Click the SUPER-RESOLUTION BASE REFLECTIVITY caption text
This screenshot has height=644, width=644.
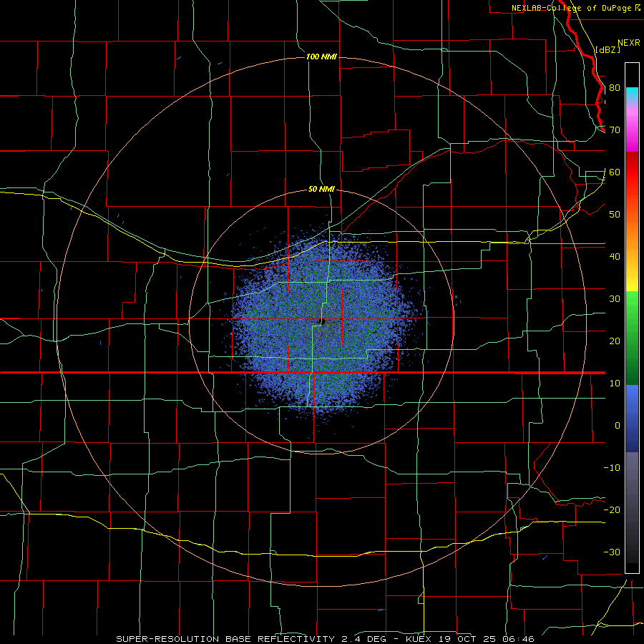coord(225,639)
